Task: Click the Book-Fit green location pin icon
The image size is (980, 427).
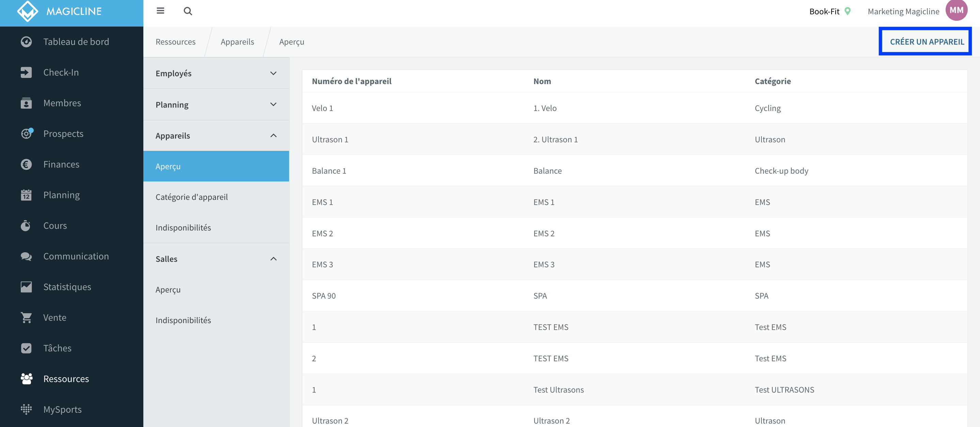Action: click(x=848, y=11)
